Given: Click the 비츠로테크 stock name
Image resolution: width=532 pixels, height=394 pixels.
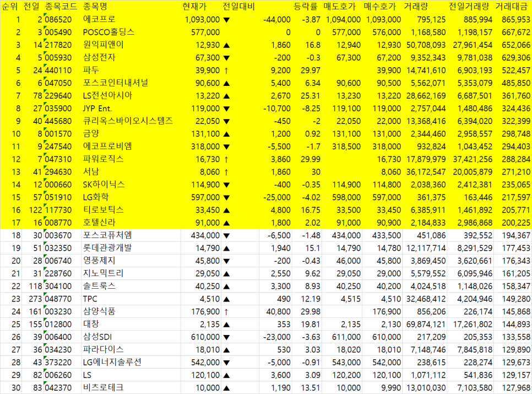Looking at the screenshot, I should [104, 387].
